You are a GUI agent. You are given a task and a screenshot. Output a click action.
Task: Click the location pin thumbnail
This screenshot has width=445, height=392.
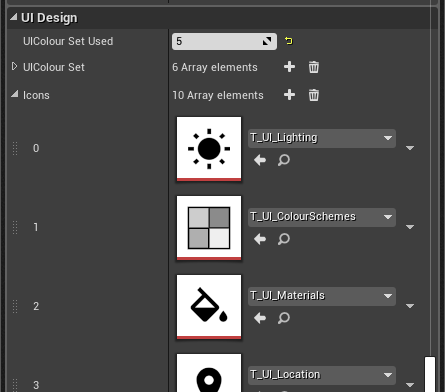pos(209,373)
